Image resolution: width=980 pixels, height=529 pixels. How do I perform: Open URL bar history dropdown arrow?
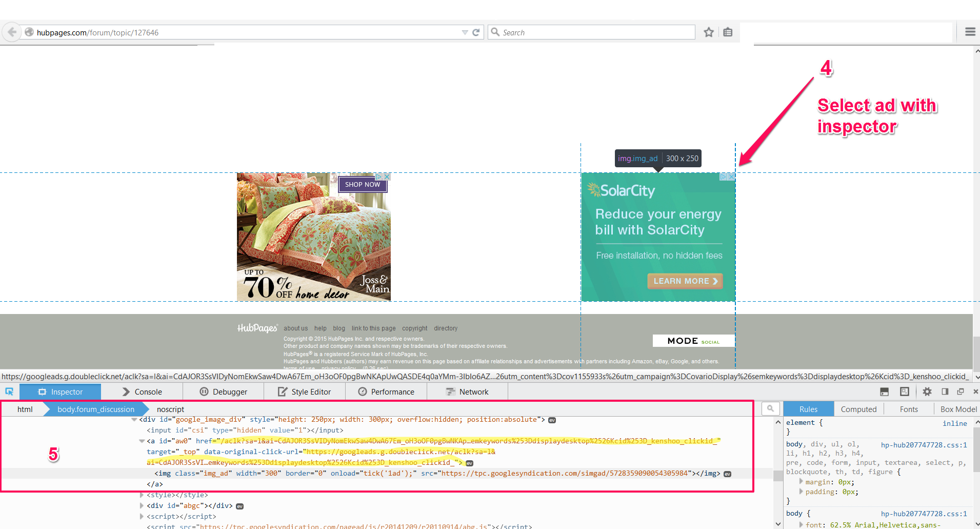pyautogui.click(x=465, y=32)
